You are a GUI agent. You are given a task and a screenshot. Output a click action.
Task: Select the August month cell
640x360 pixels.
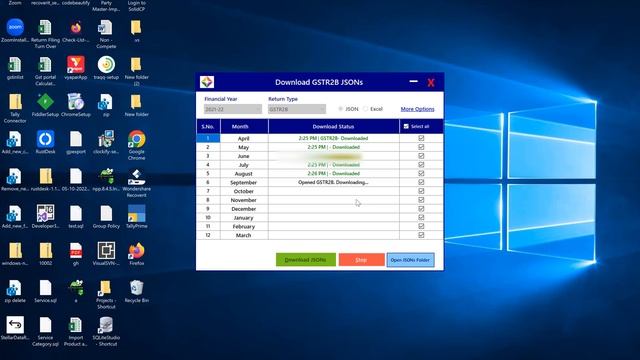[244, 173]
